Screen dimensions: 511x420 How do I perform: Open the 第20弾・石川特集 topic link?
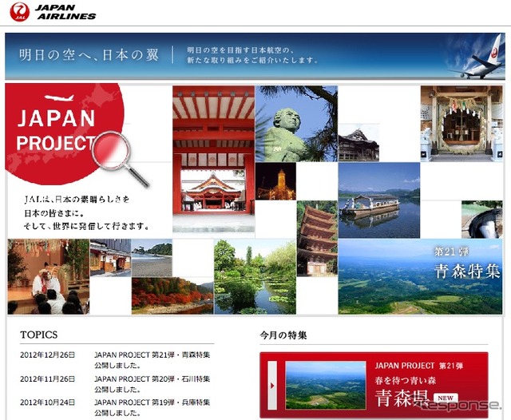tap(153, 384)
